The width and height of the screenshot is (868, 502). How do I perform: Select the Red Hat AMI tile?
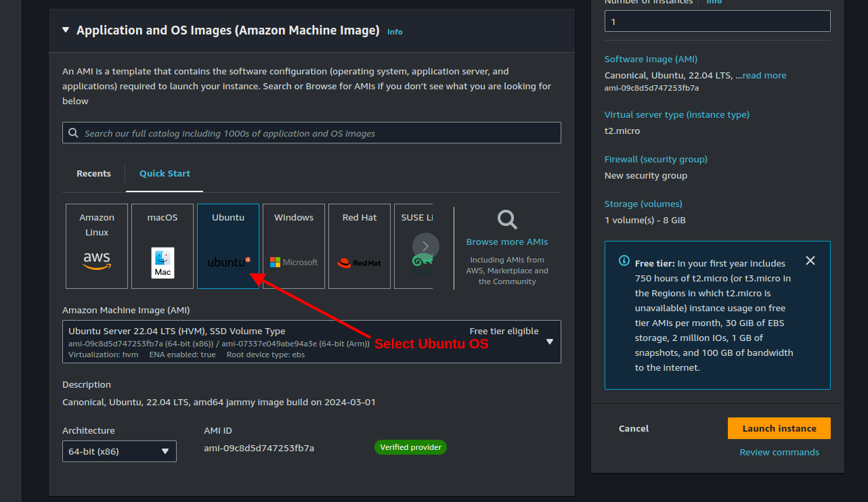[360, 246]
